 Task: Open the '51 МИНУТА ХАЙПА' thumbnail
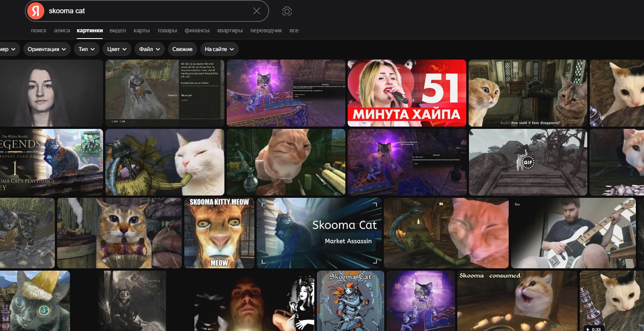(x=407, y=93)
